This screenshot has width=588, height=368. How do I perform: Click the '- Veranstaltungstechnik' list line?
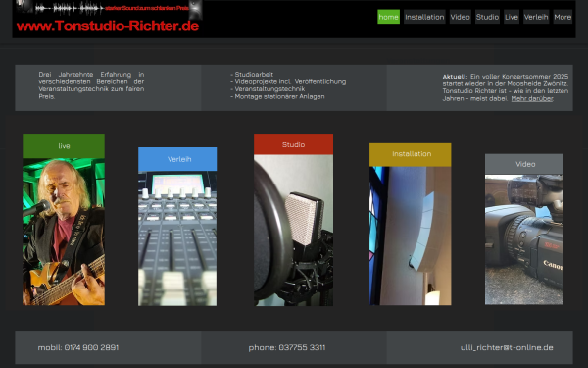click(268, 89)
